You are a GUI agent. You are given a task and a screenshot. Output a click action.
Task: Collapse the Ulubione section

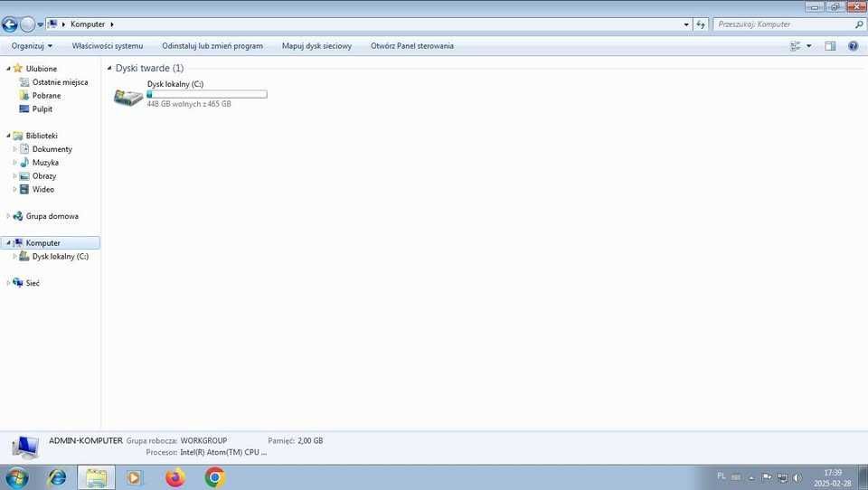(x=8, y=69)
